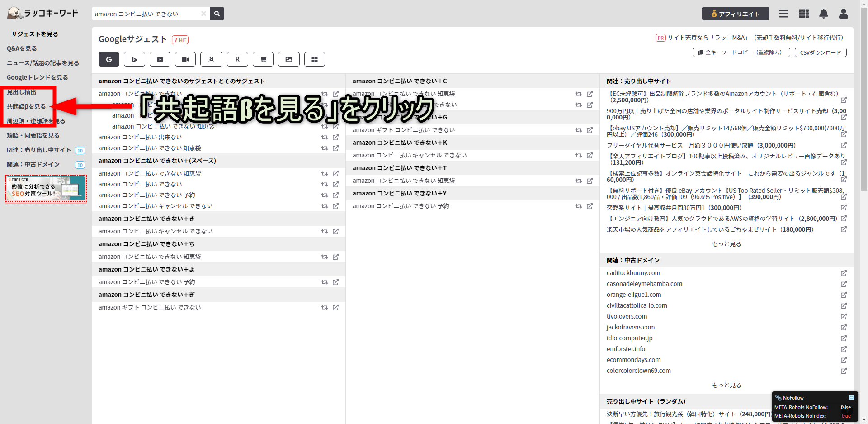Open external link for amazon コンビニ払い キャンセル できない under +き
This screenshot has height=424, width=868.
pyautogui.click(x=335, y=231)
